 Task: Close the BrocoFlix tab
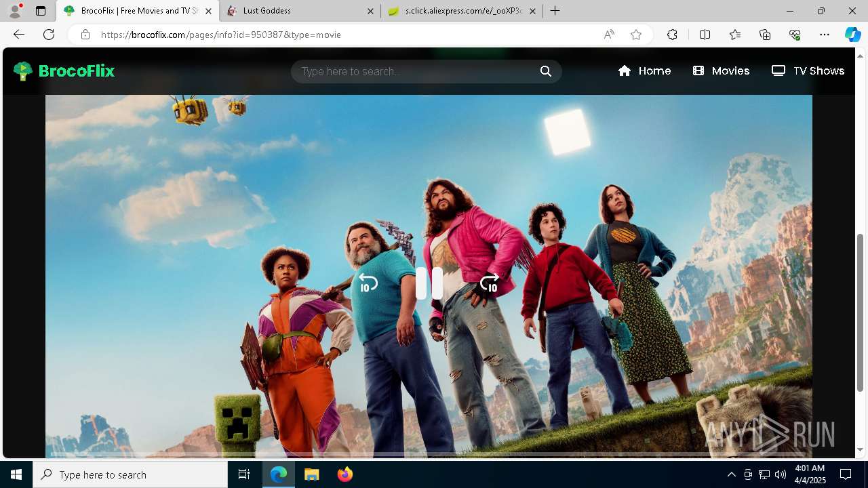click(208, 11)
